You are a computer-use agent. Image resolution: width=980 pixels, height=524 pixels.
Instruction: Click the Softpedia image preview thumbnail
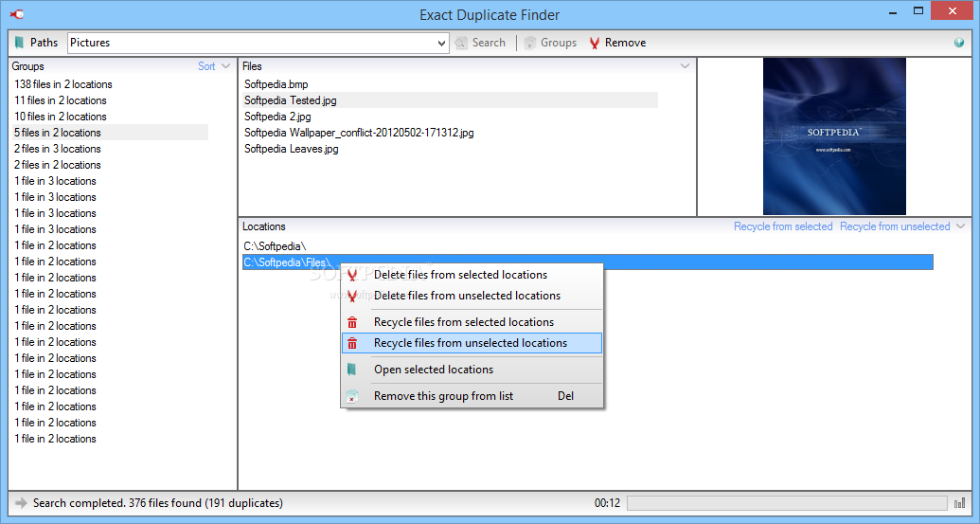click(x=834, y=136)
